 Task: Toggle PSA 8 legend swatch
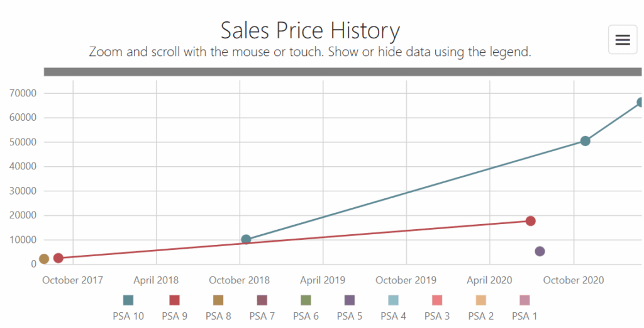point(218,300)
